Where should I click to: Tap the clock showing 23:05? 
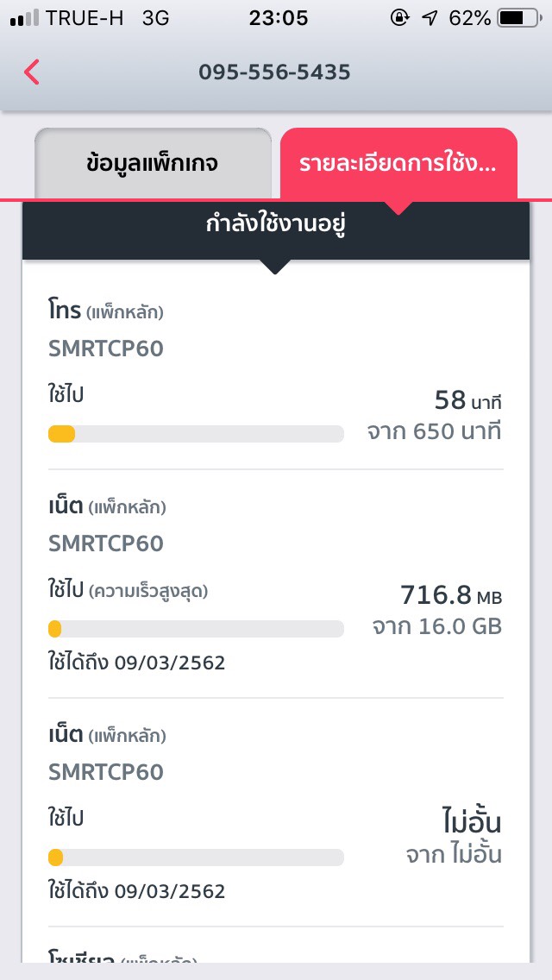point(278,18)
